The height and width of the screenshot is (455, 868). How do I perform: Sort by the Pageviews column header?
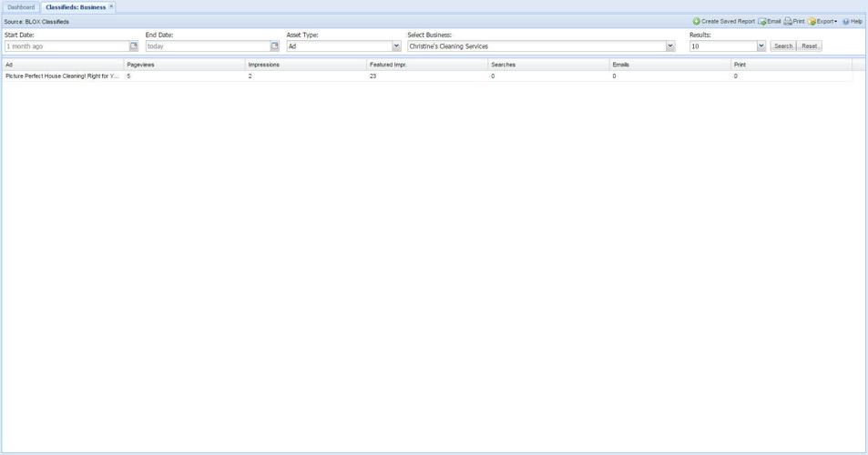point(184,65)
